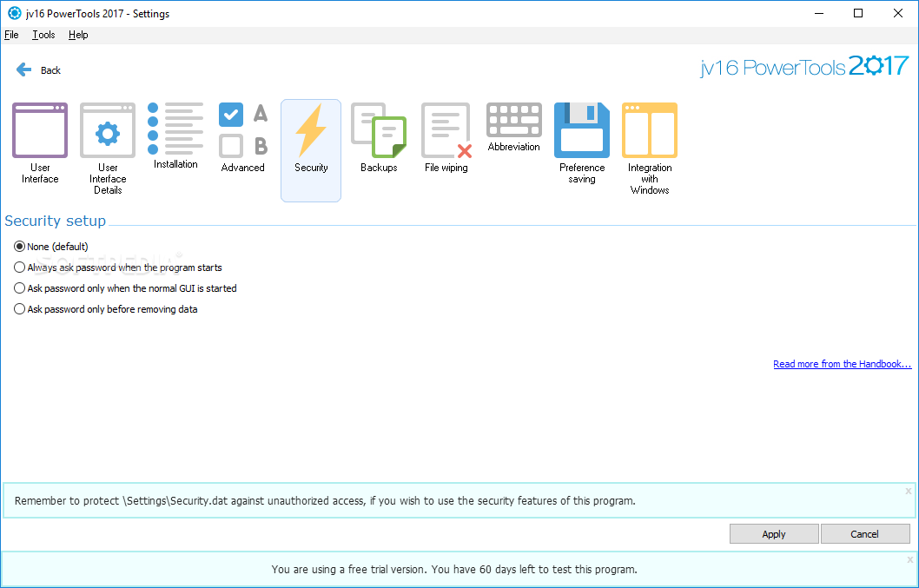Screen dimensions: 919x588
Task: Click the Cancel button
Action: pyautogui.click(x=864, y=534)
